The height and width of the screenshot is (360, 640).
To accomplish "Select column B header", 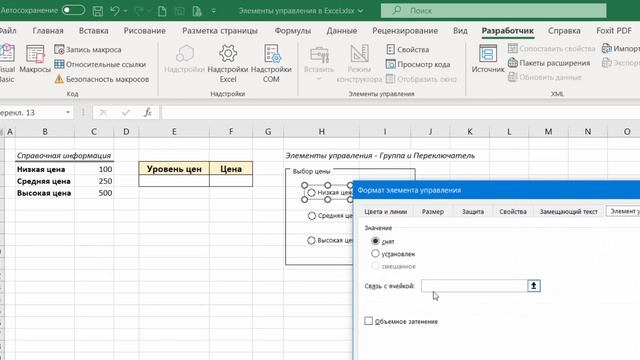I will pos(45,131).
